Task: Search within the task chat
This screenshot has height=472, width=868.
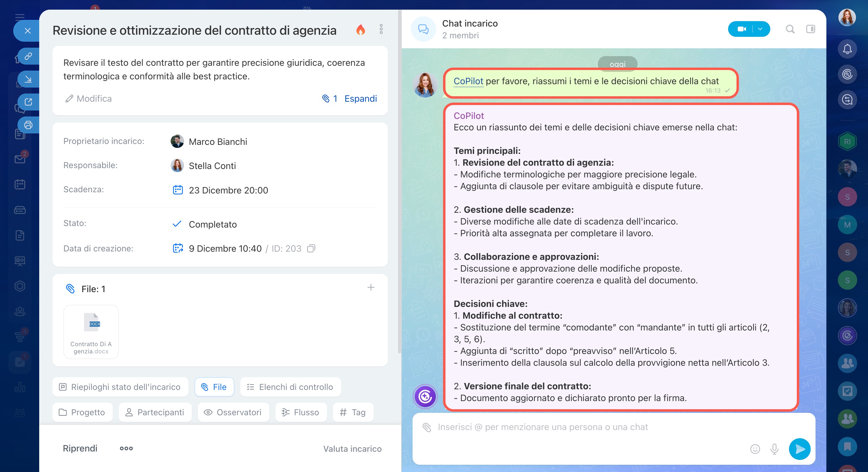Action: point(790,29)
